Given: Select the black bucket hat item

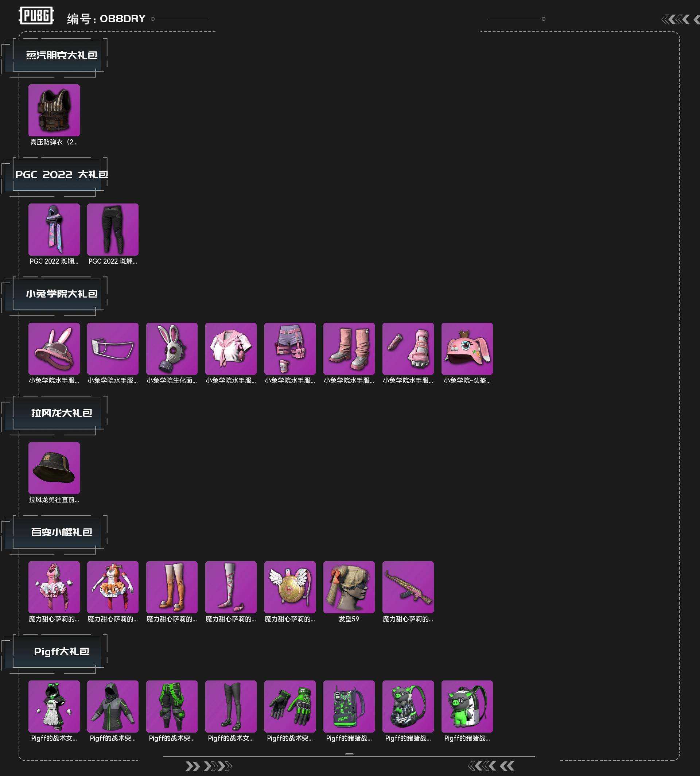Looking at the screenshot, I should [54, 468].
